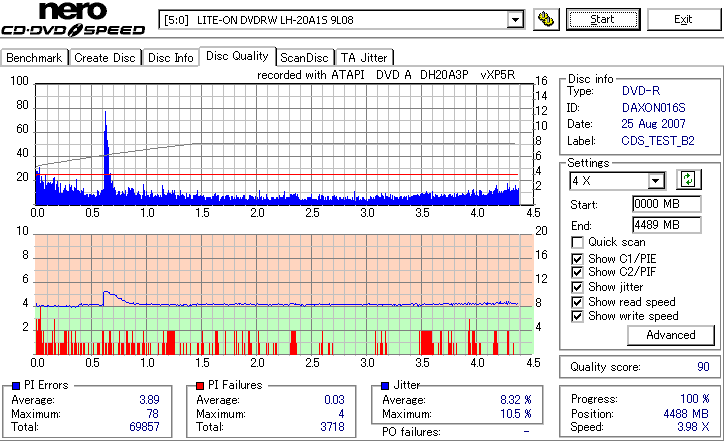
Task: Uncheck the Show jitter checkbox
Action: (577, 287)
